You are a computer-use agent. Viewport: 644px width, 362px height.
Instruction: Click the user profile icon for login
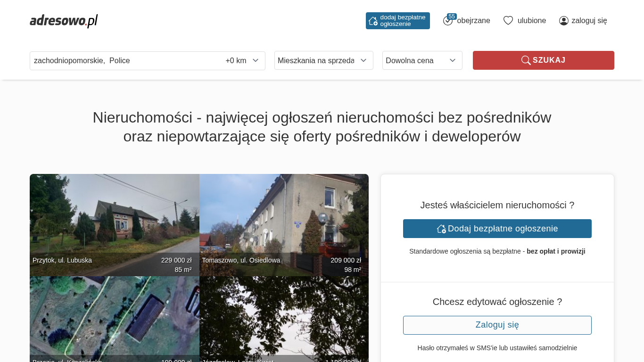[563, 21]
